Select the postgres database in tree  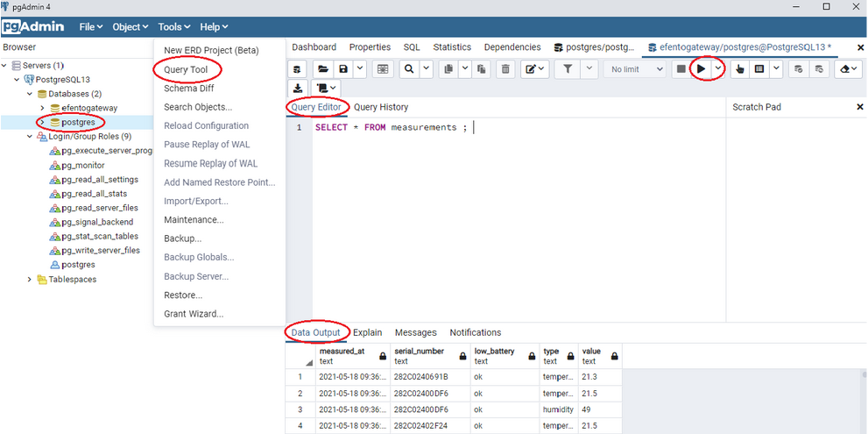coord(78,123)
